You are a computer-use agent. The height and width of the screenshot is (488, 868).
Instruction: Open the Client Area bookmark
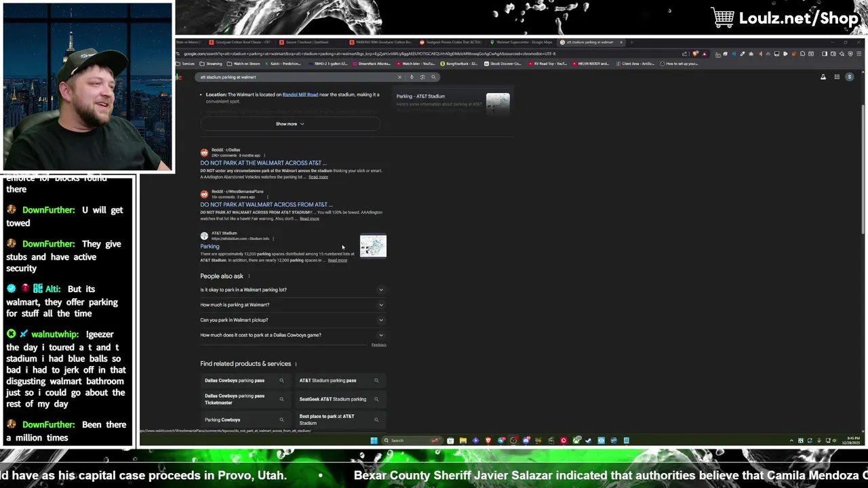pyautogui.click(x=635, y=64)
